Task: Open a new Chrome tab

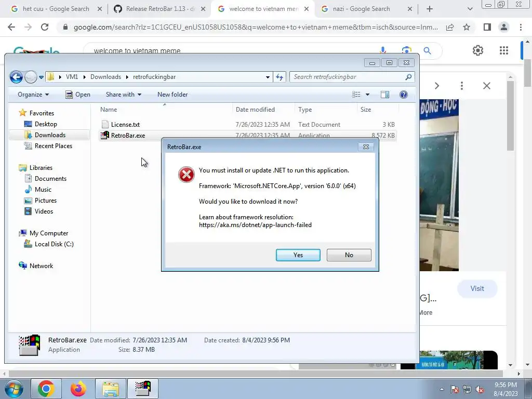Action: click(430, 9)
